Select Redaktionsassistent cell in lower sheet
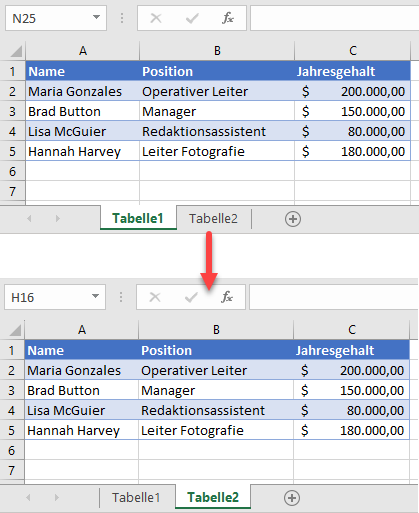Viewport: 419px width, 513px height. [216, 410]
